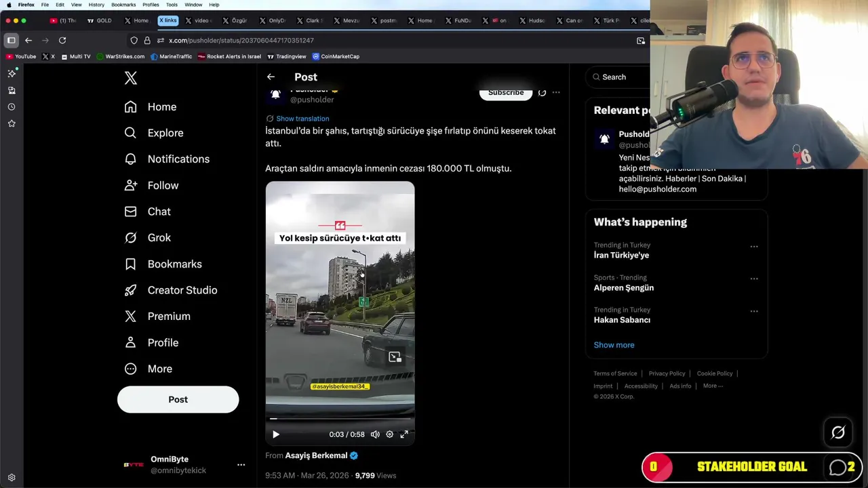Open the Follow section
Image resolution: width=868 pixels, height=488 pixels.
pos(152,186)
